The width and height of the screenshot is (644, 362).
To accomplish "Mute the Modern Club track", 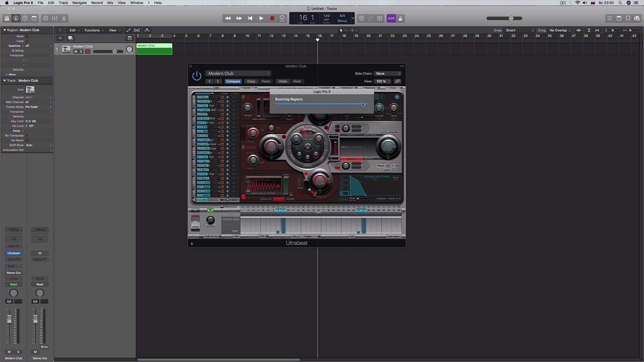I will click(x=76, y=51).
